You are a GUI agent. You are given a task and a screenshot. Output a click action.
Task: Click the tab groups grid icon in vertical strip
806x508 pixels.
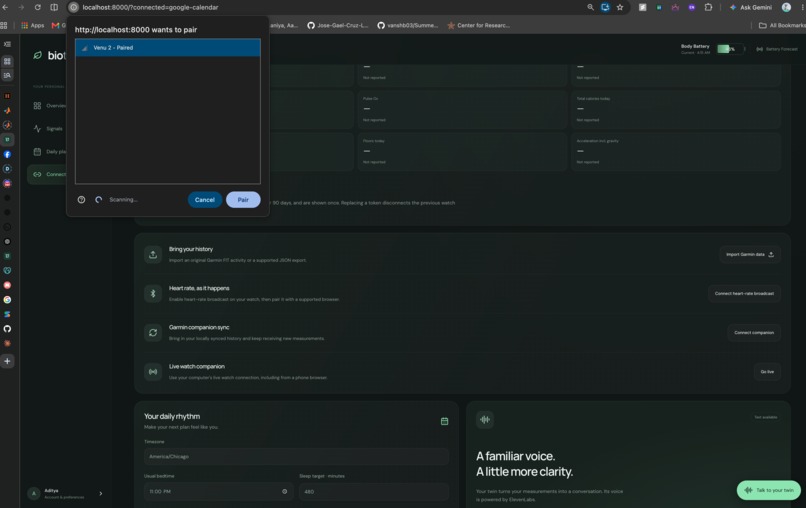coord(7,61)
